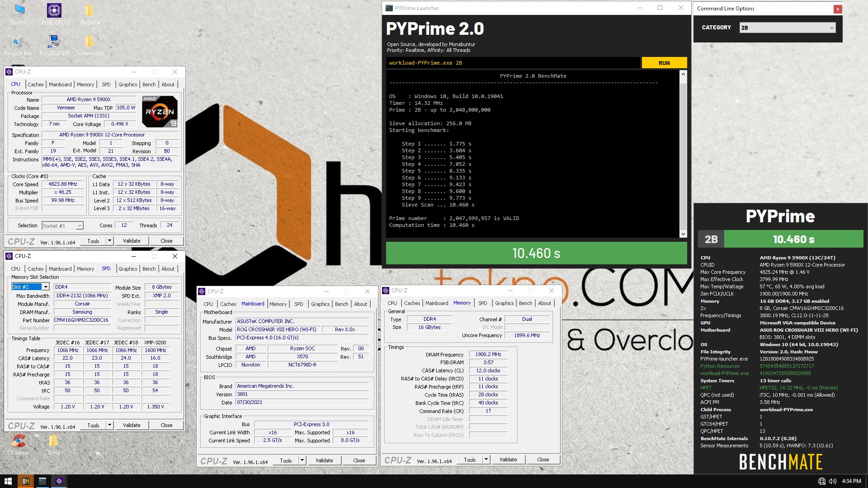Click the green 10.460 s result bar

[536, 253]
